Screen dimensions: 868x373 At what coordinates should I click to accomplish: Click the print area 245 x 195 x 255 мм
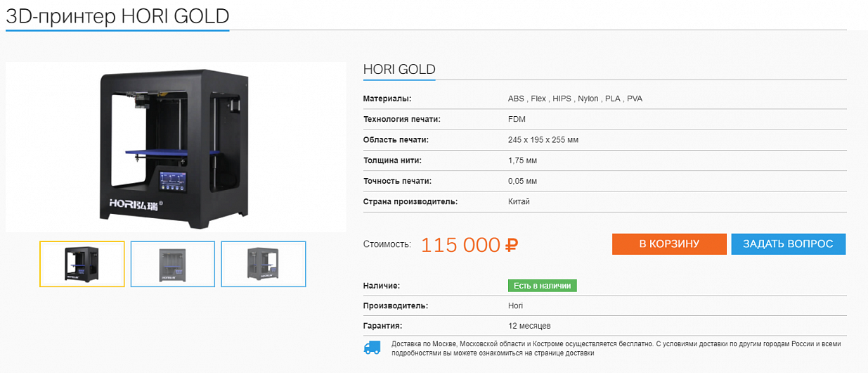tap(543, 140)
